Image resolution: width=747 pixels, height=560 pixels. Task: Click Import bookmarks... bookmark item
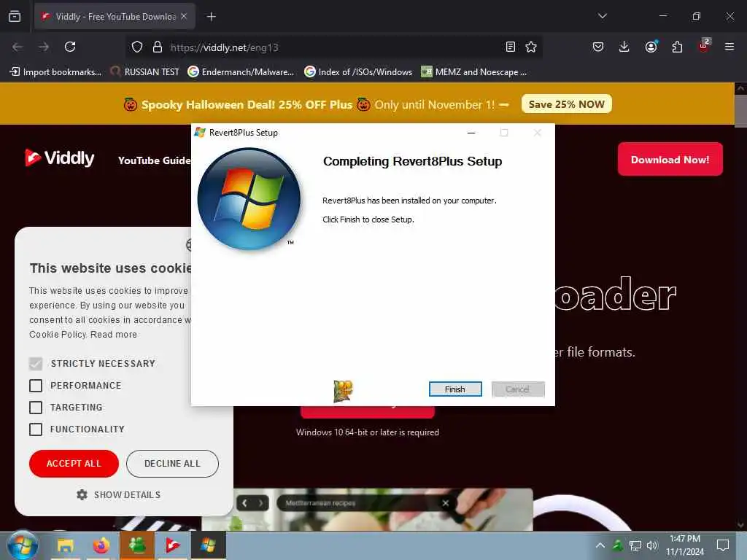point(55,72)
